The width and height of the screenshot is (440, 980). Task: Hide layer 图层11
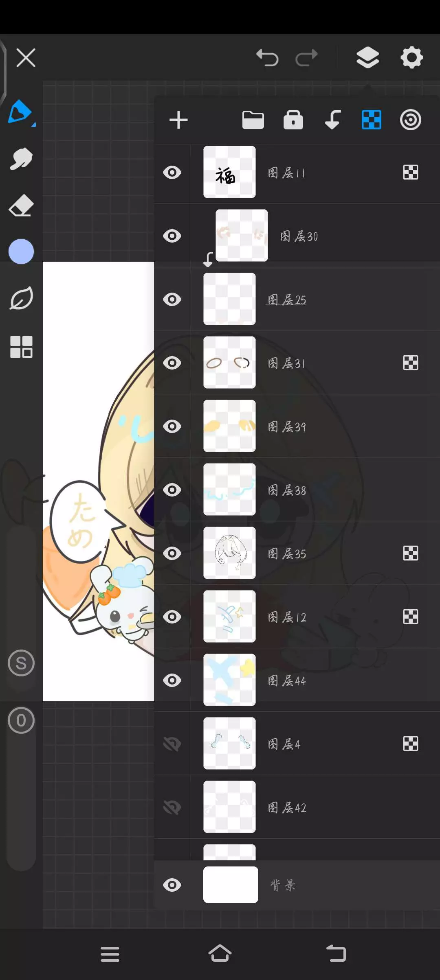point(172,173)
